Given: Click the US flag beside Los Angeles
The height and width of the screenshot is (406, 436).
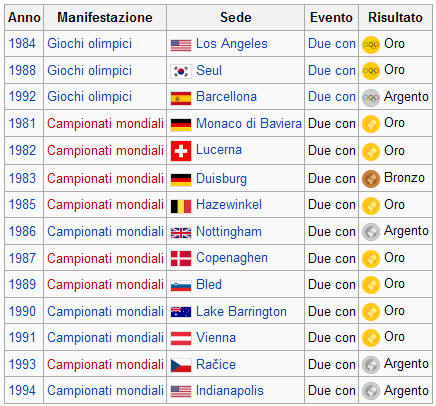Looking at the screenshot, I should tap(181, 45).
